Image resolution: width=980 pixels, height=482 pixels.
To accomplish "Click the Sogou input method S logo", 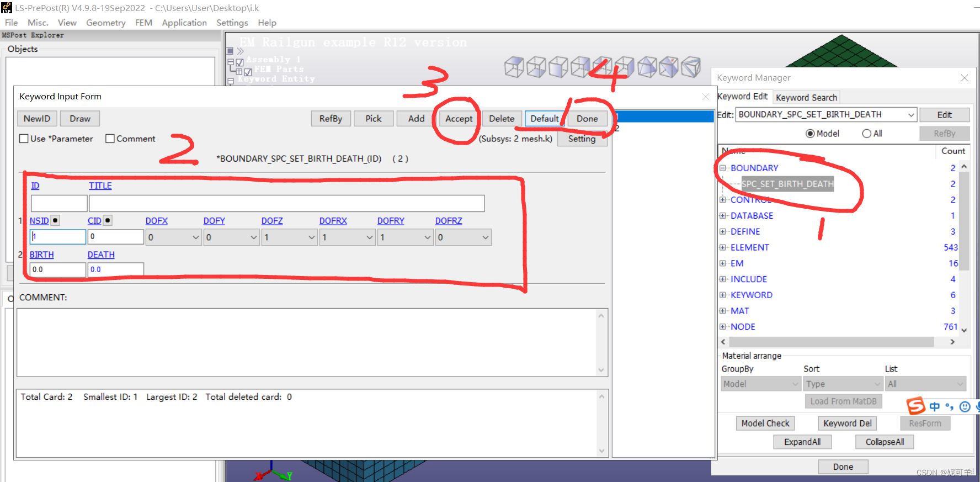I will pos(915,406).
